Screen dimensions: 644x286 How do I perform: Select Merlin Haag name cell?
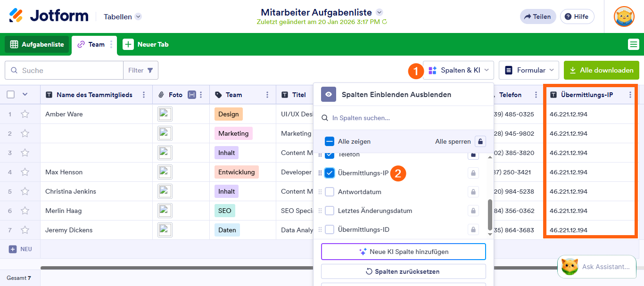click(x=97, y=211)
